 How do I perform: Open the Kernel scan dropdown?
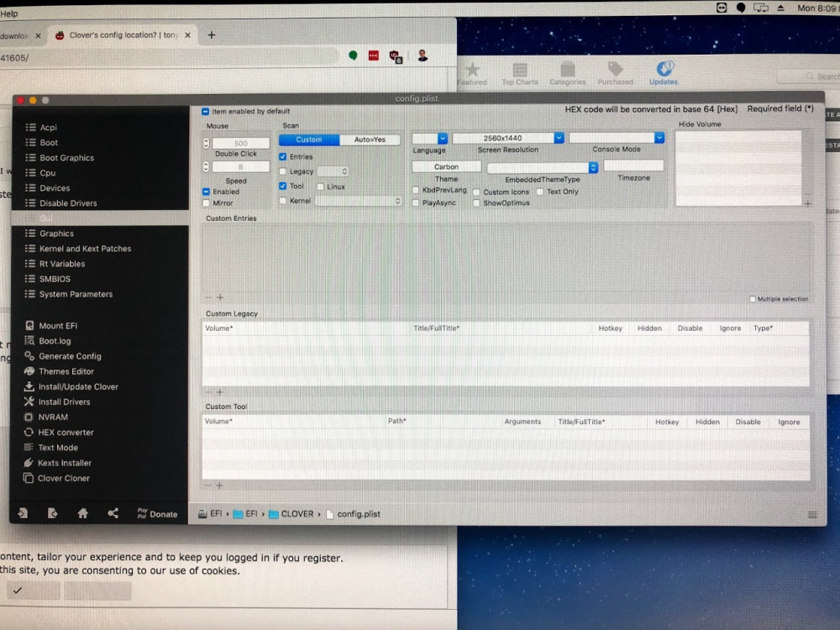pyautogui.click(x=358, y=201)
